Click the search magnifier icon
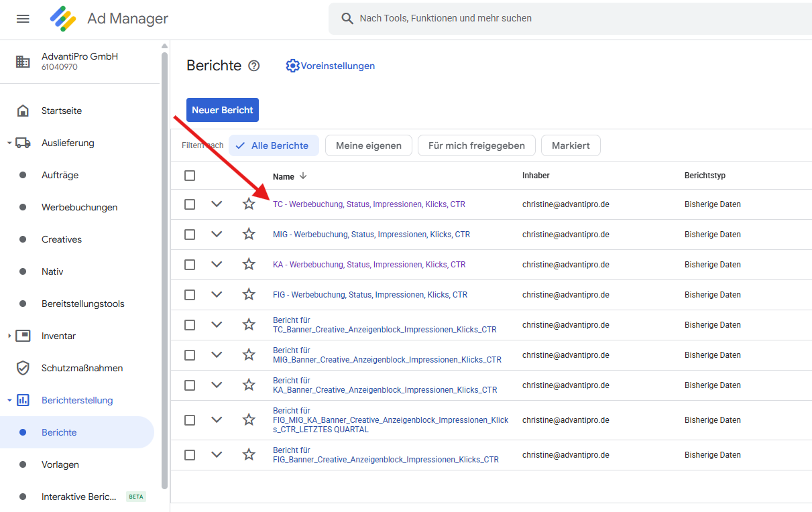The width and height of the screenshot is (812, 512). pos(347,19)
